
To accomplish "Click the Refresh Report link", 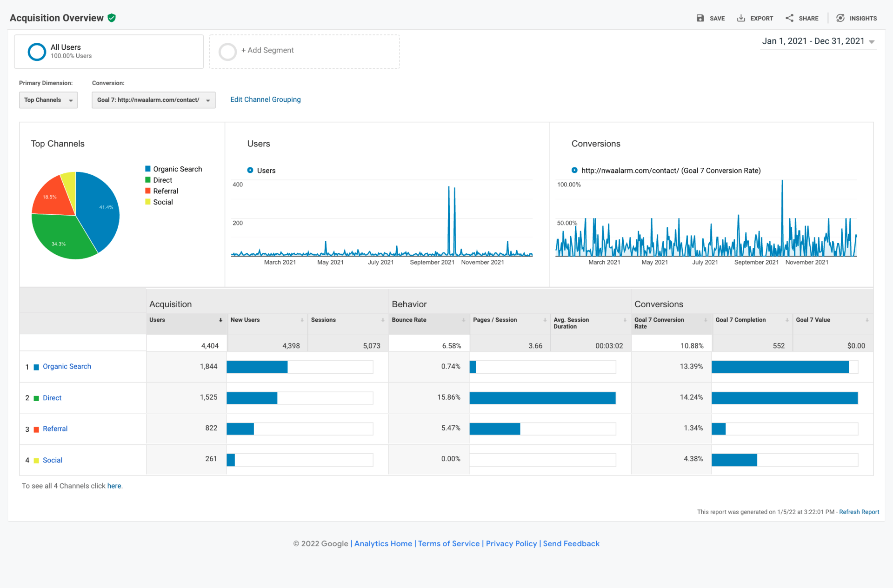I will click(859, 512).
